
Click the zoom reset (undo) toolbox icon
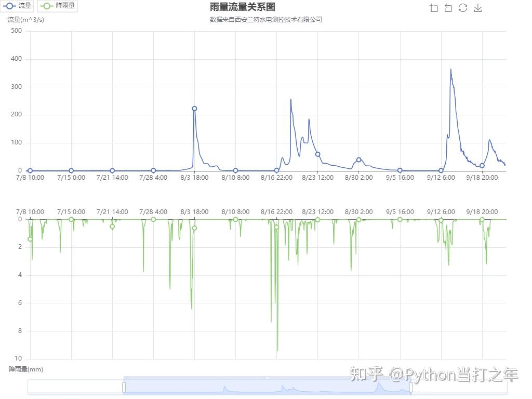448,8
